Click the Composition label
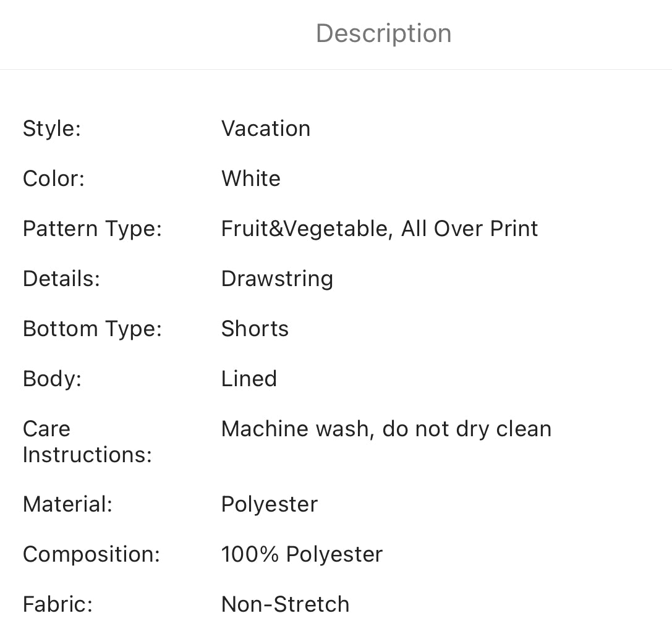This screenshot has height=642, width=672. click(91, 554)
